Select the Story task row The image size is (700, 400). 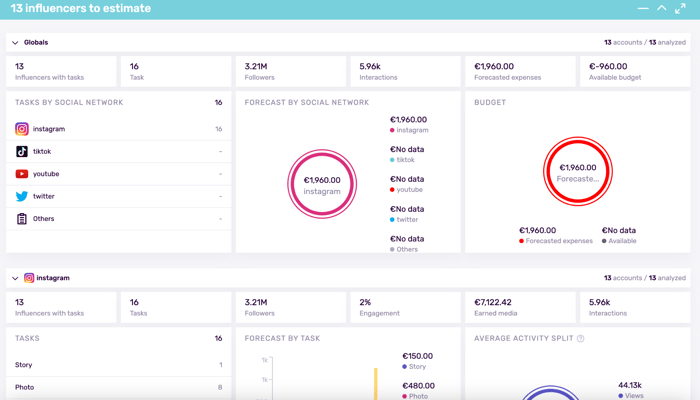tap(118, 365)
